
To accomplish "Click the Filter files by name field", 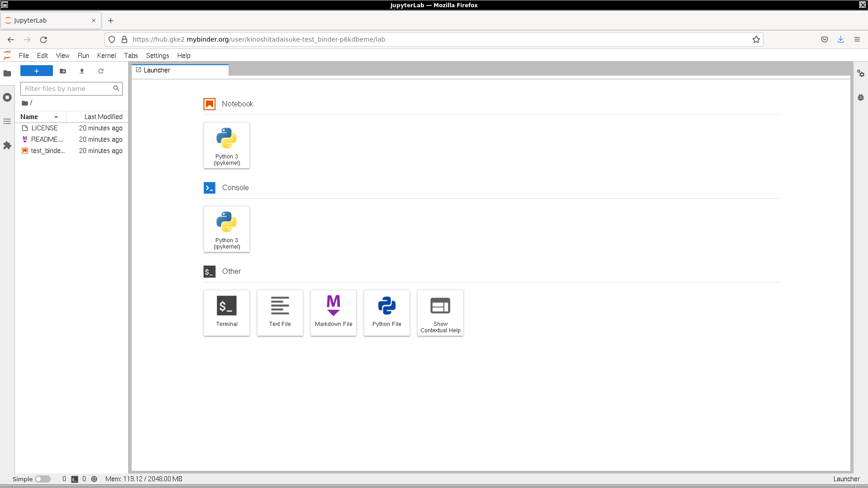I will (68, 89).
